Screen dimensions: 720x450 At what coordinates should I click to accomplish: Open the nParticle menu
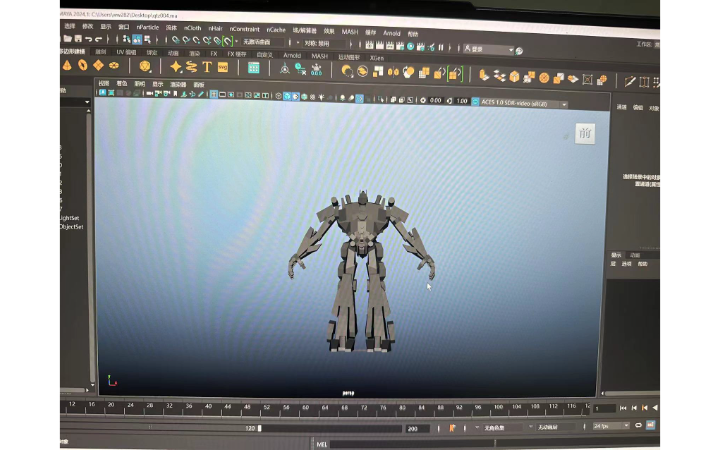pos(147,27)
